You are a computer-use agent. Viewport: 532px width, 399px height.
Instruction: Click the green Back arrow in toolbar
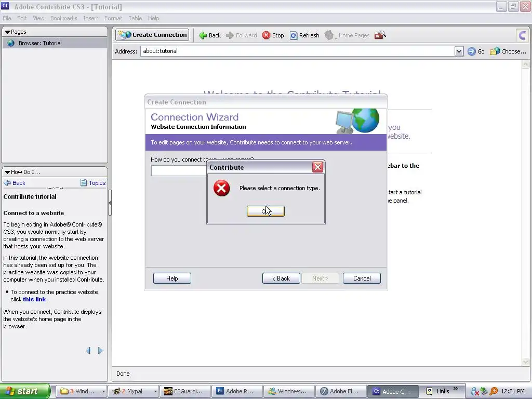(x=210, y=35)
